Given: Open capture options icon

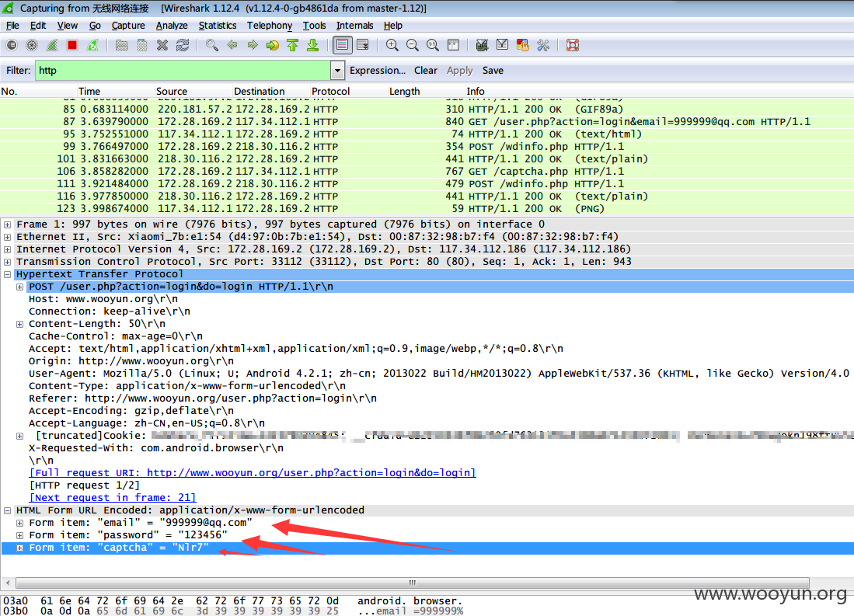Looking at the screenshot, I should point(32,45).
